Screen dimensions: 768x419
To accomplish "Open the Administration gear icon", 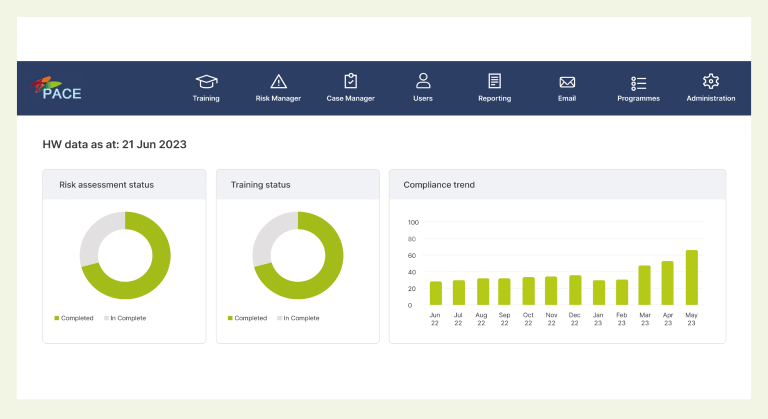I will 711,81.
